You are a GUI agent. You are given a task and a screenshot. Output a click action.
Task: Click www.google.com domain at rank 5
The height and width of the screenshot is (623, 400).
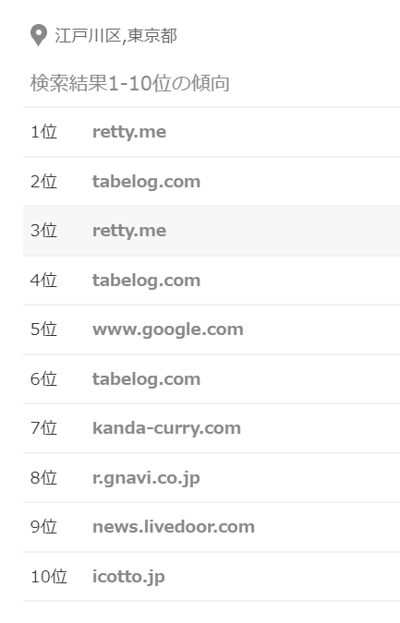168,330
